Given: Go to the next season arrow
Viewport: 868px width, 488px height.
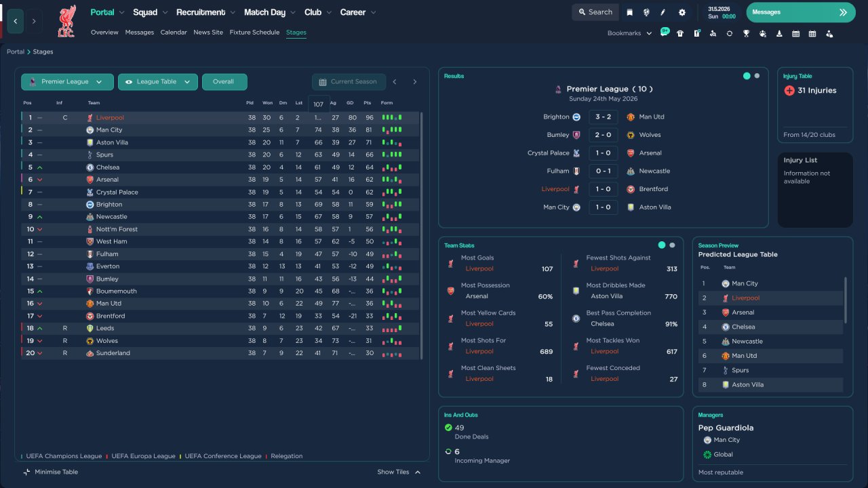Looking at the screenshot, I should [x=415, y=82].
